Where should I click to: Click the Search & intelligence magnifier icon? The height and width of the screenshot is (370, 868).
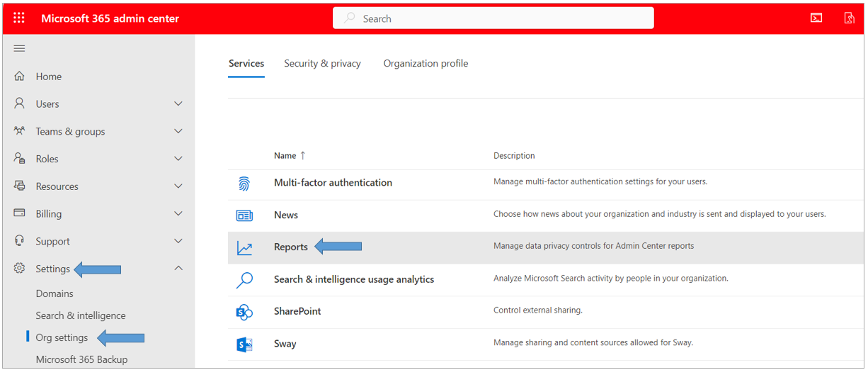[x=244, y=280]
